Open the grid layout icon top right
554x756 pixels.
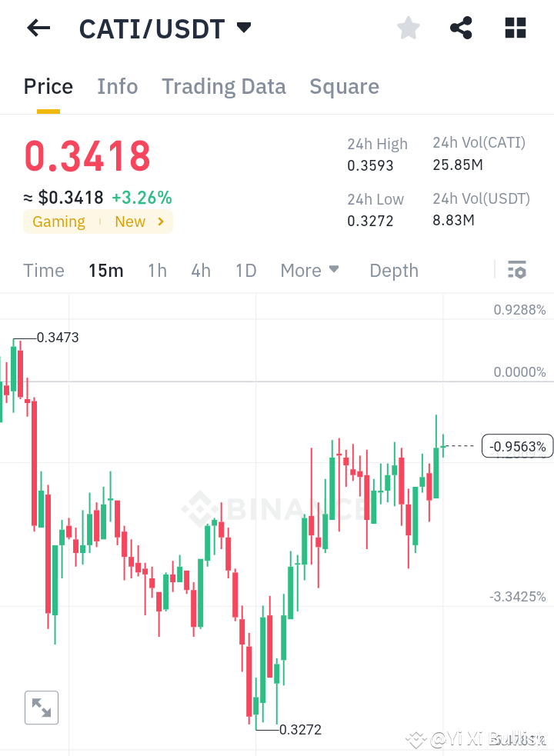tap(515, 28)
